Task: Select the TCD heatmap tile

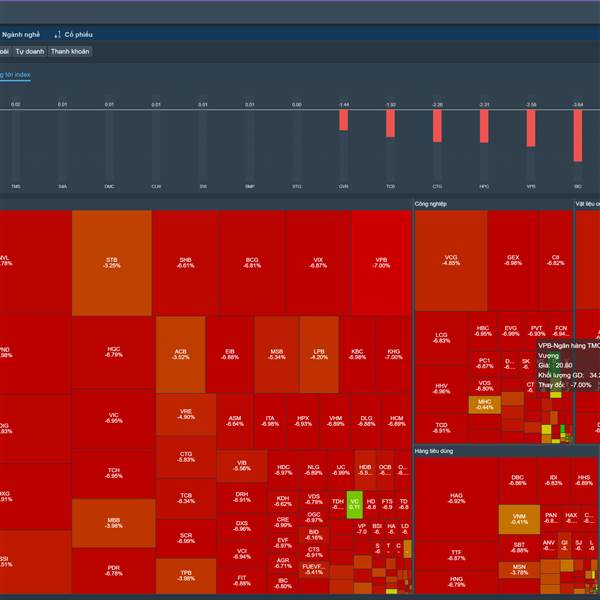Action: pyautogui.click(x=442, y=428)
